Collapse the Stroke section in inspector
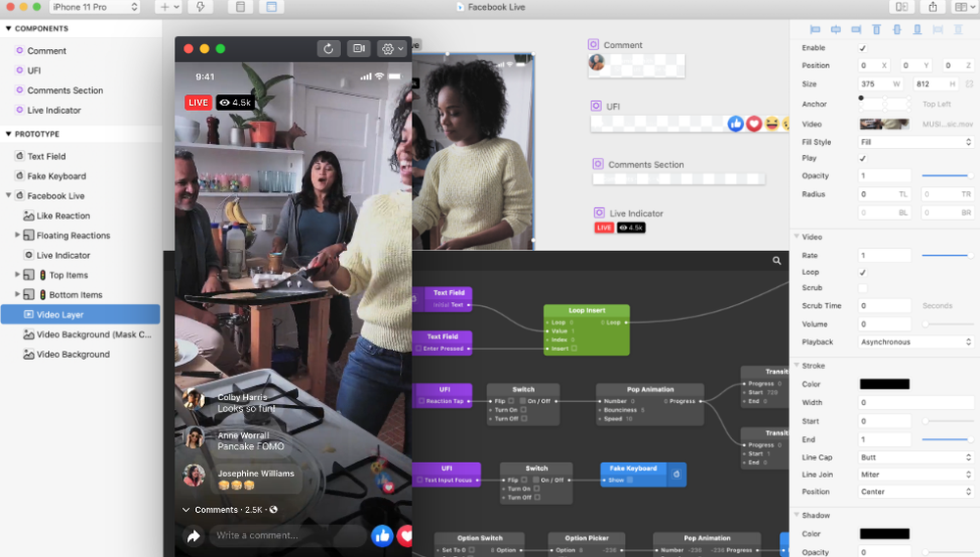Viewport: 980px width, 557px height. [797, 365]
